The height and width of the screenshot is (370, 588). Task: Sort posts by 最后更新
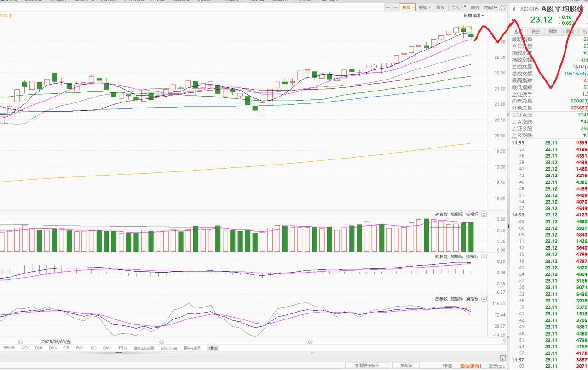(471, 366)
